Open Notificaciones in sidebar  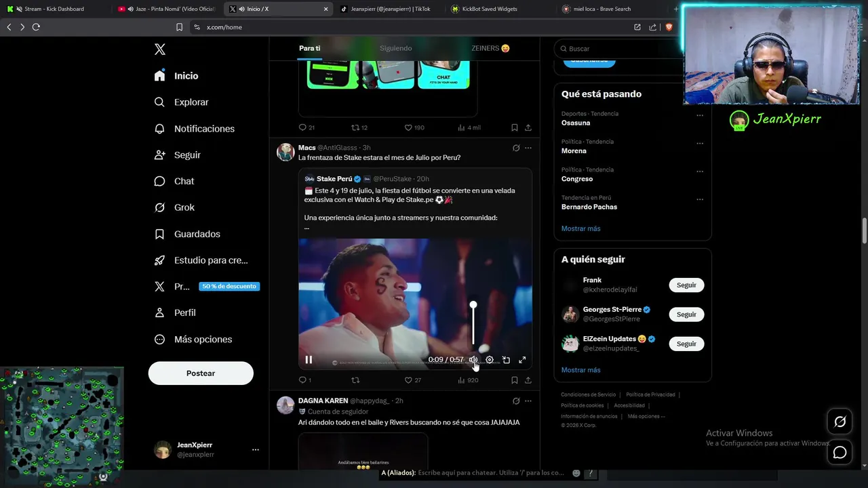coord(194,129)
